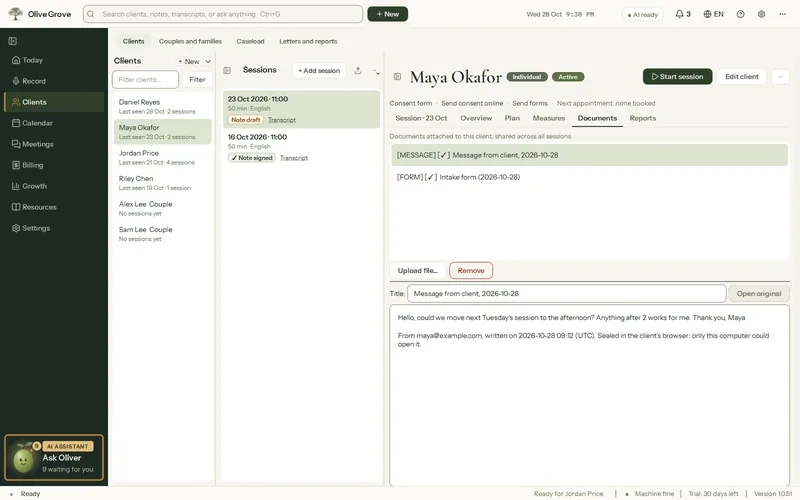Switch to the Clients tab

(x=133, y=41)
